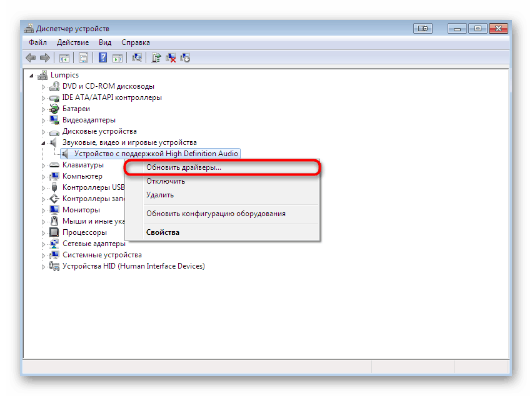Collapse the Lumpics root node
The image size is (532, 396).
(x=31, y=76)
